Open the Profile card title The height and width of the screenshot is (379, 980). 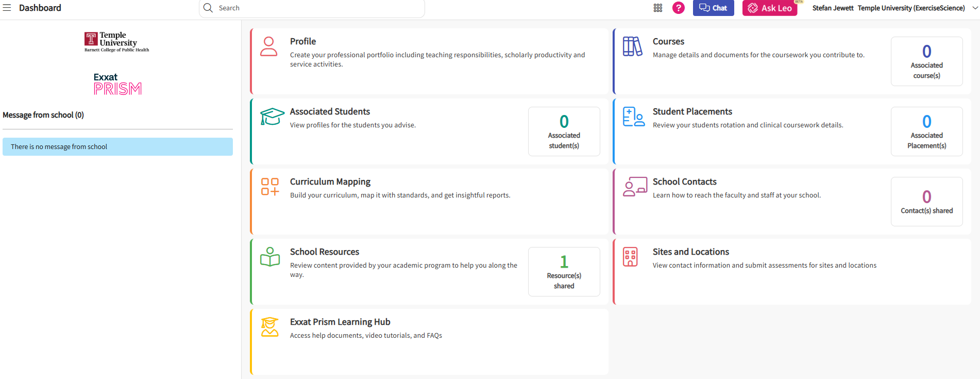(303, 41)
